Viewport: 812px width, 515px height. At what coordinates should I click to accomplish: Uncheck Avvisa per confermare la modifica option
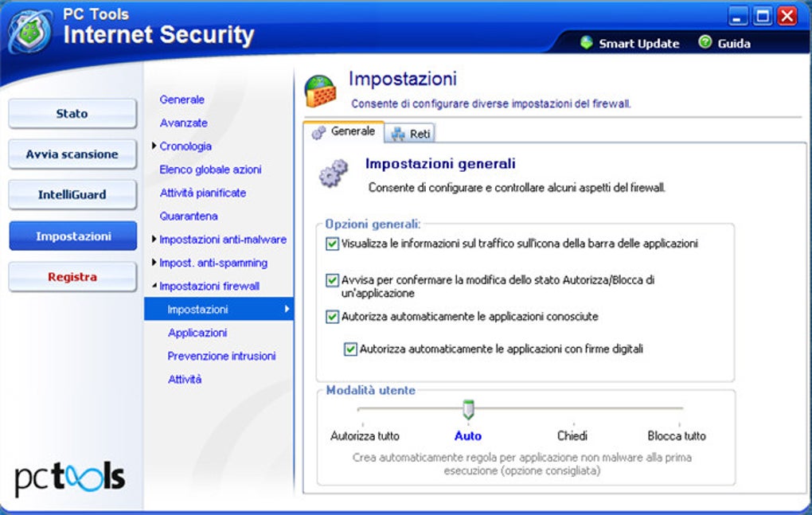pyautogui.click(x=332, y=280)
